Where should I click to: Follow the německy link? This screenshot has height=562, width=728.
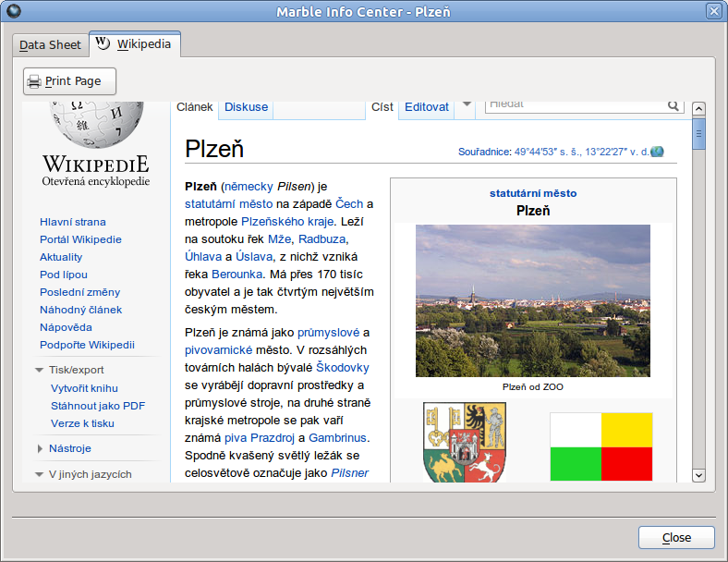[x=249, y=187]
